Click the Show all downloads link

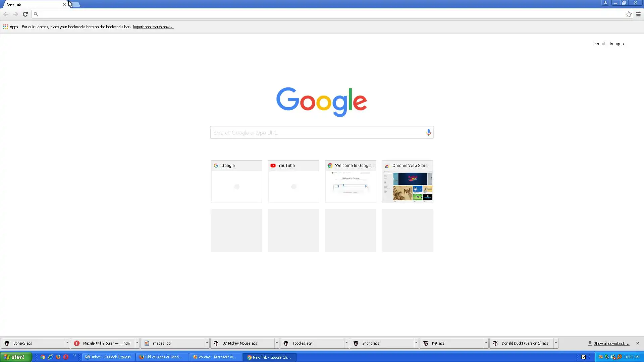tap(611, 343)
